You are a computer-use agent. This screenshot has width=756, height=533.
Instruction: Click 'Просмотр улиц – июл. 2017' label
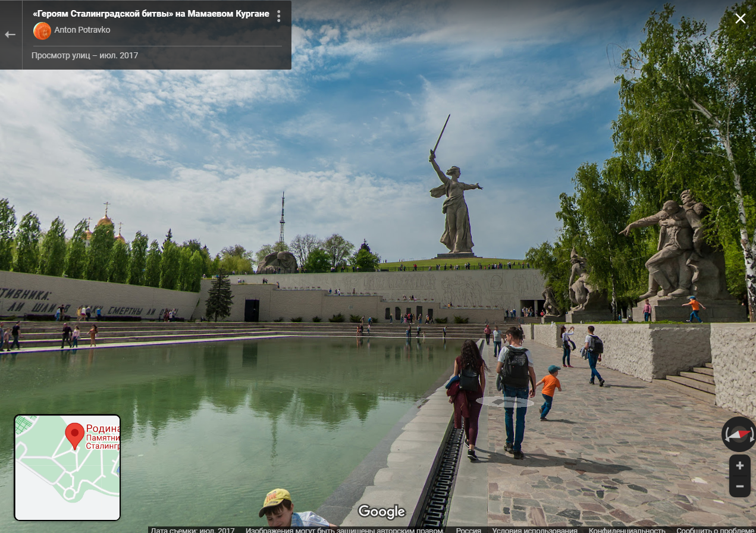coord(84,55)
